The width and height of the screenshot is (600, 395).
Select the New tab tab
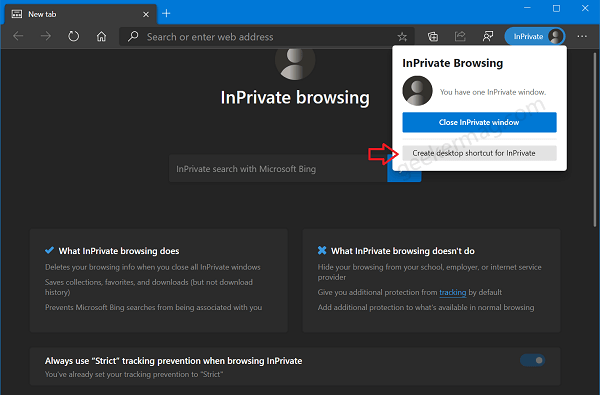coord(80,15)
